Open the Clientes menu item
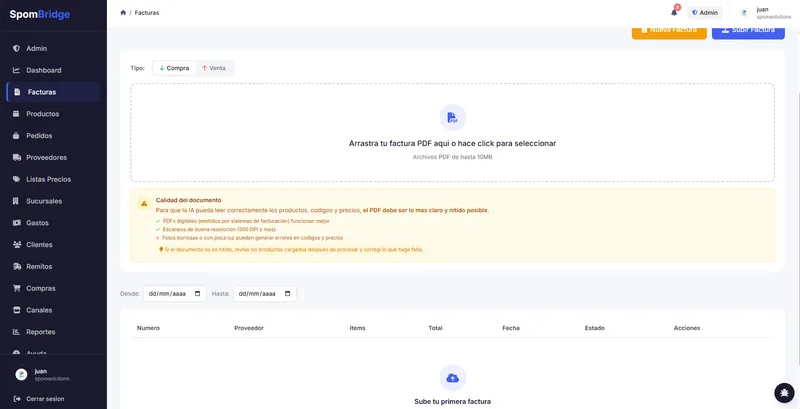The image size is (800, 409). click(x=53, y=245)
